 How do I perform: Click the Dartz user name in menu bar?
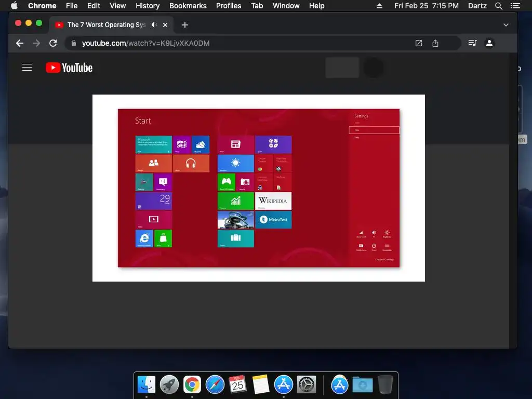pyautogui.click(x=477, y=6)
